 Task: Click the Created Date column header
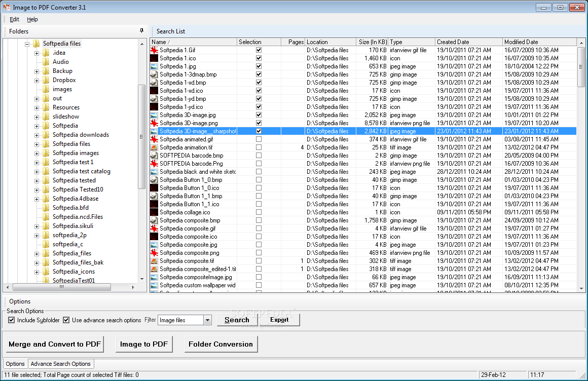coord(469,42)
